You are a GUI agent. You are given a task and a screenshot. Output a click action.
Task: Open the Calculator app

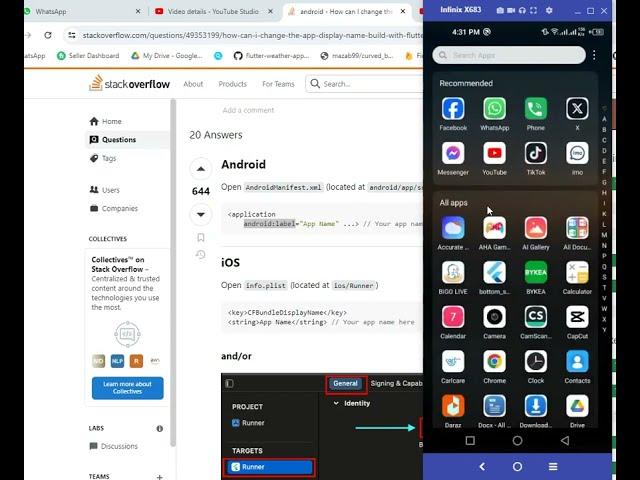point(577,272)
